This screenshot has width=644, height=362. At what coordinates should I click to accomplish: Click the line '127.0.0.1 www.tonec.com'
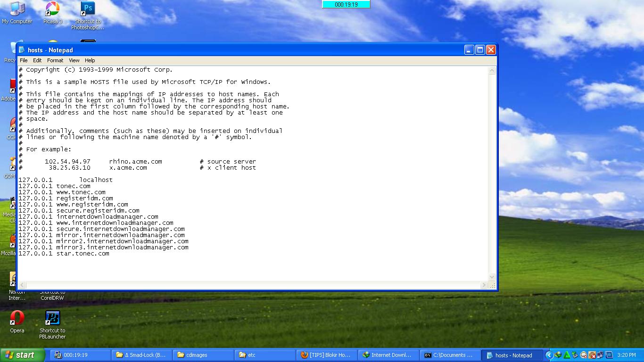coord(62,192)
